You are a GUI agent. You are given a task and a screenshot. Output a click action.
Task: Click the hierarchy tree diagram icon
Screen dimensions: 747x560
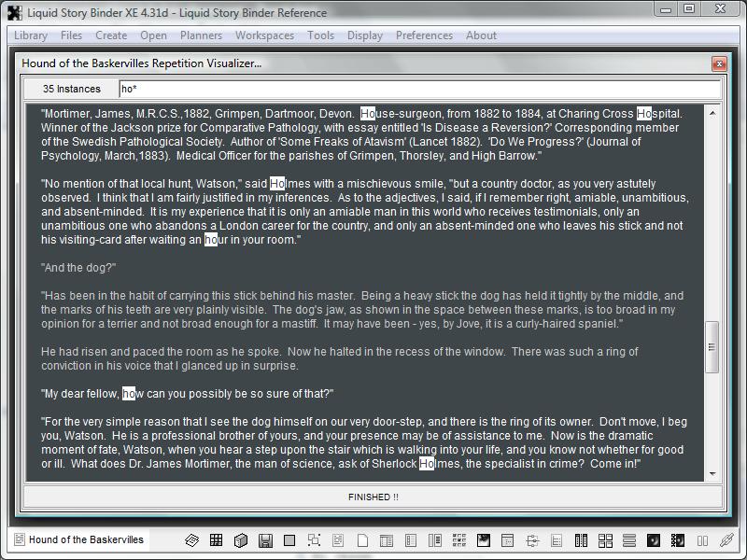(x=532, y=540)
